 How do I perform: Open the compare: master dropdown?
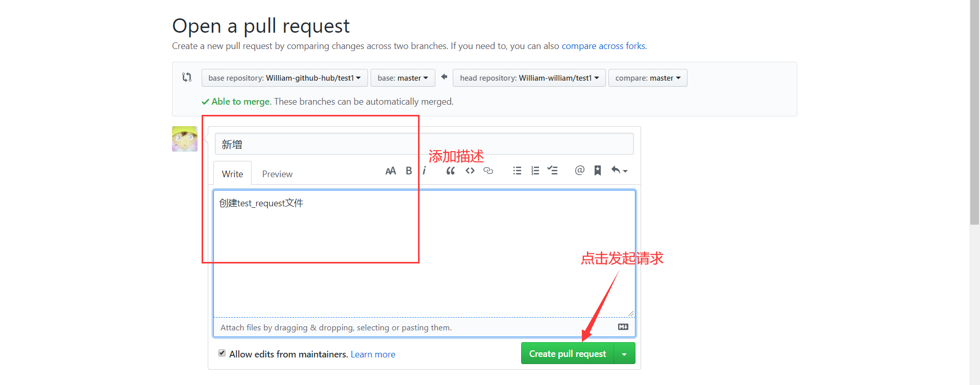click(648, 78)
